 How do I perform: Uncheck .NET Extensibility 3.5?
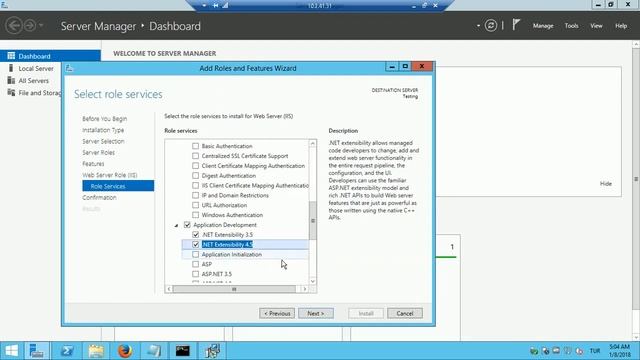tap(196, 235)
